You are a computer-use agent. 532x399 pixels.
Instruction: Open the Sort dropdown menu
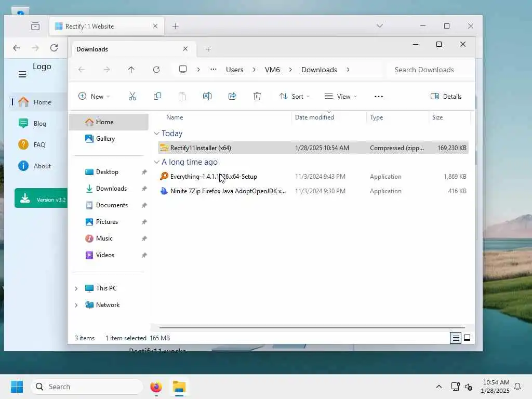coord(295,96)
